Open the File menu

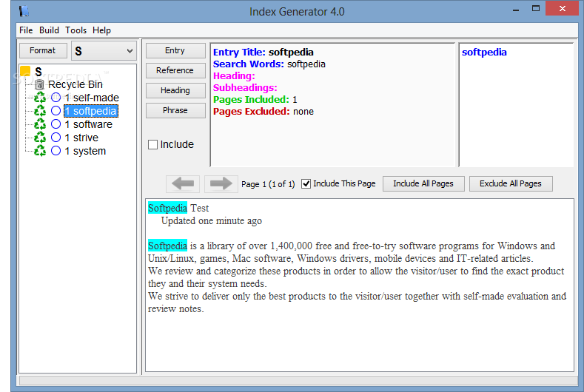click(26, 30)
